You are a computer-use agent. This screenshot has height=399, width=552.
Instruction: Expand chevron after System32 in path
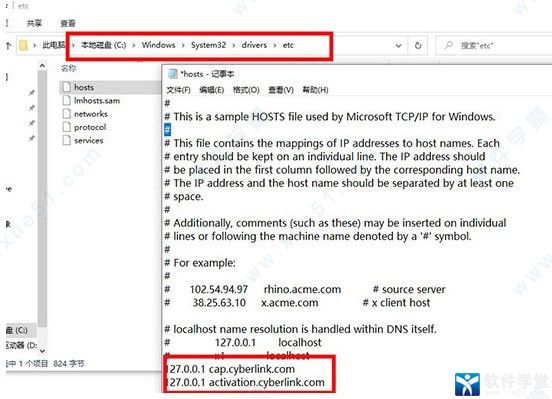(x=234, y=45)
